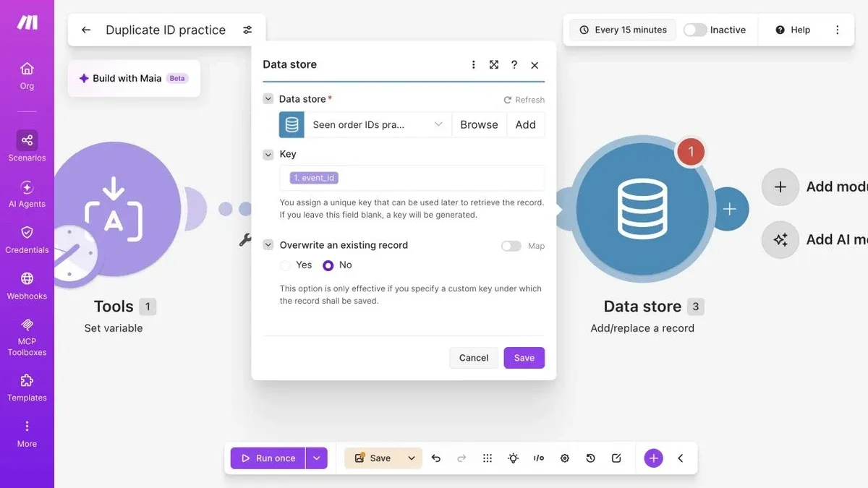Collapse the Key field section

click(x=268, y=154)
